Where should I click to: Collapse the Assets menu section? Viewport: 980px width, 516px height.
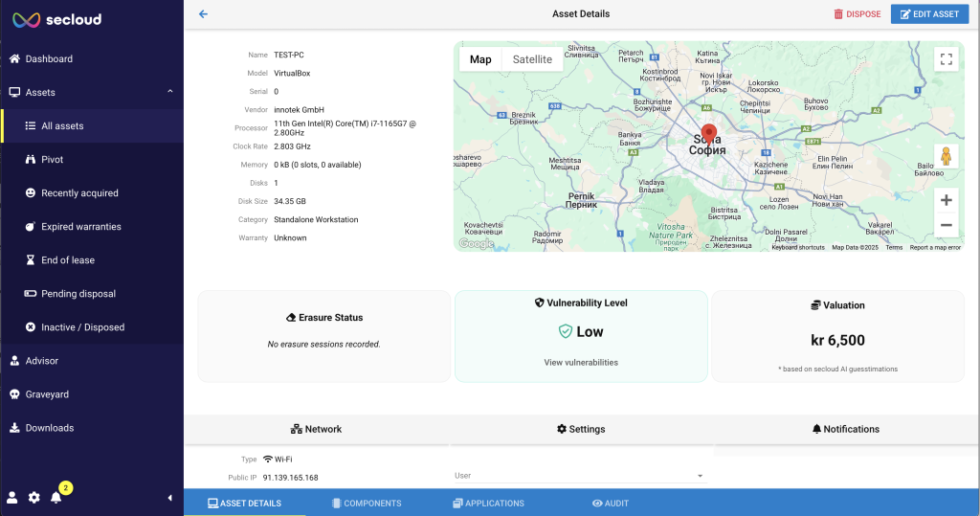(x=169, y=92)
